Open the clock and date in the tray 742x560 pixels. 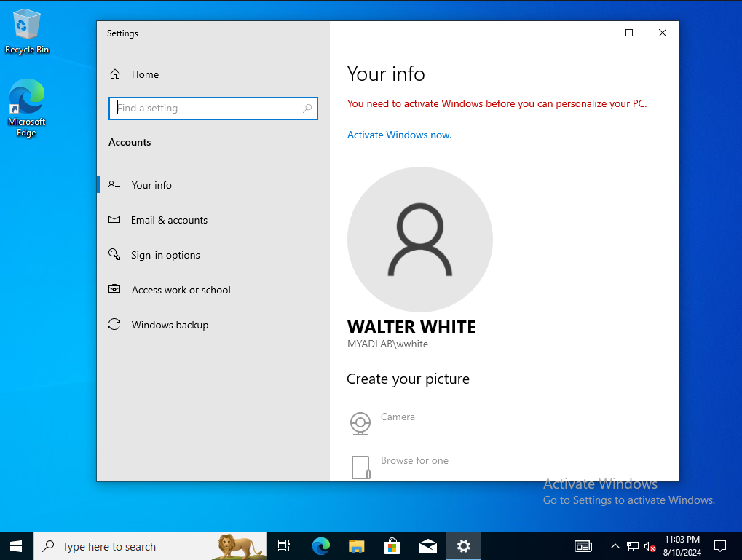682,546
